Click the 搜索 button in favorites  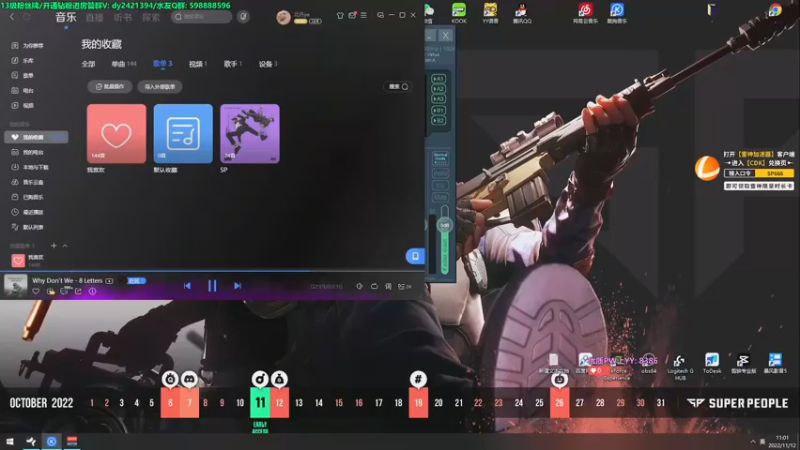click(398, 87)
